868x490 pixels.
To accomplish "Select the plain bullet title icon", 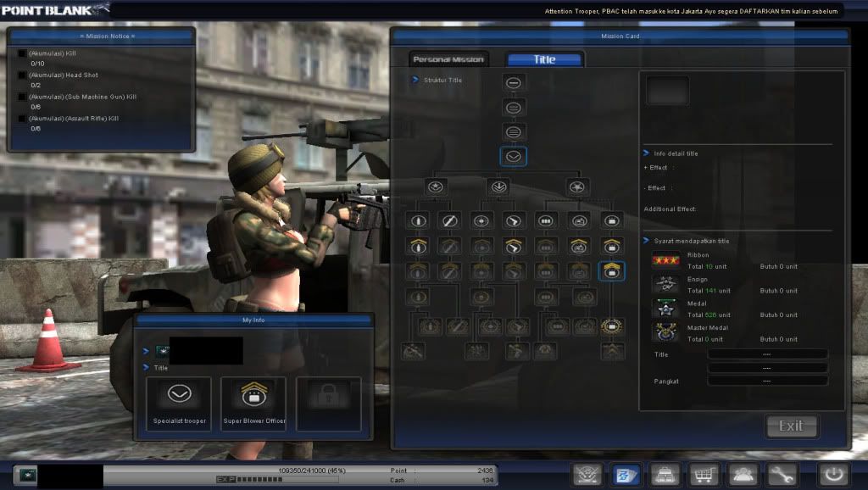I will point(418,221).
